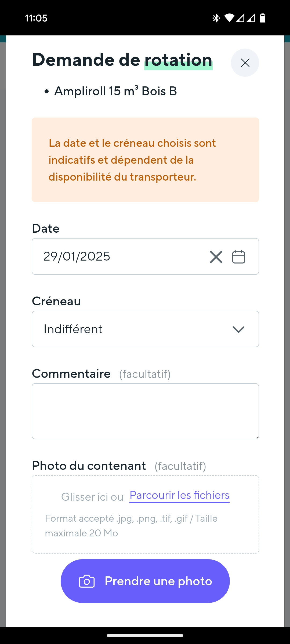Select the Ampliroll 15 m³ Bois B item
290x644 pixels.
(x=115, y=91)
